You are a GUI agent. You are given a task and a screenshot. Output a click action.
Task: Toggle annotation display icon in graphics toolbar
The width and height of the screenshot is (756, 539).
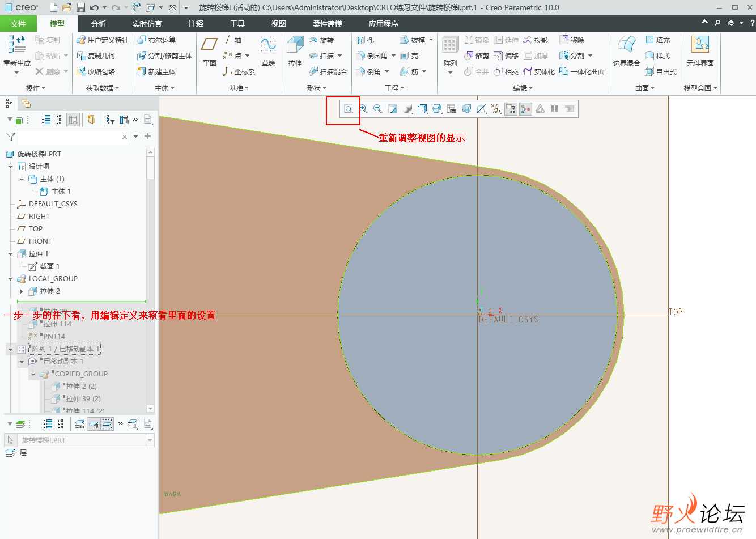click(x=511, y=109)
